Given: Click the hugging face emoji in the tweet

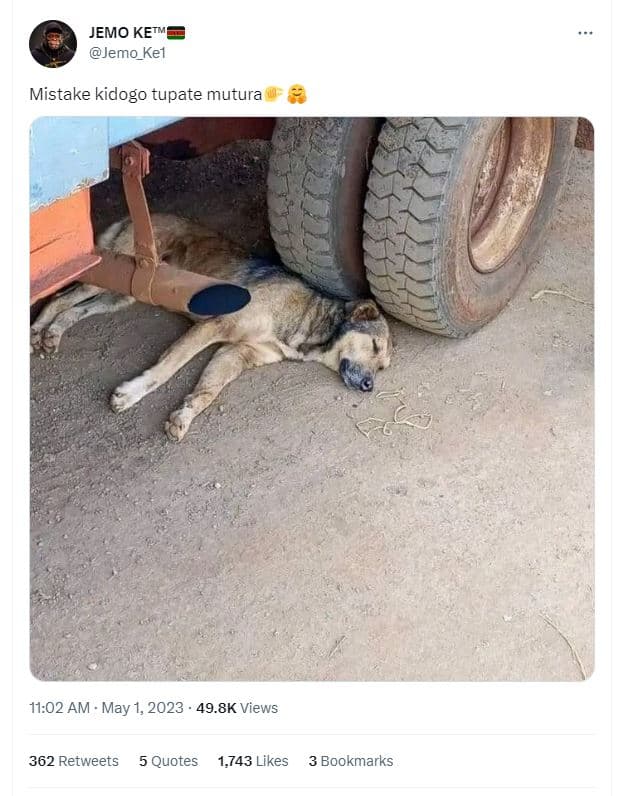Looking at the screenshot, I should (296, 95).
